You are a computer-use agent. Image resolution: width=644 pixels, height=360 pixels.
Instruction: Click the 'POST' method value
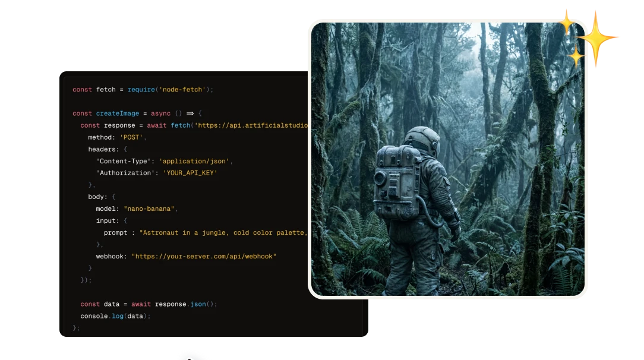pos(131,137)
